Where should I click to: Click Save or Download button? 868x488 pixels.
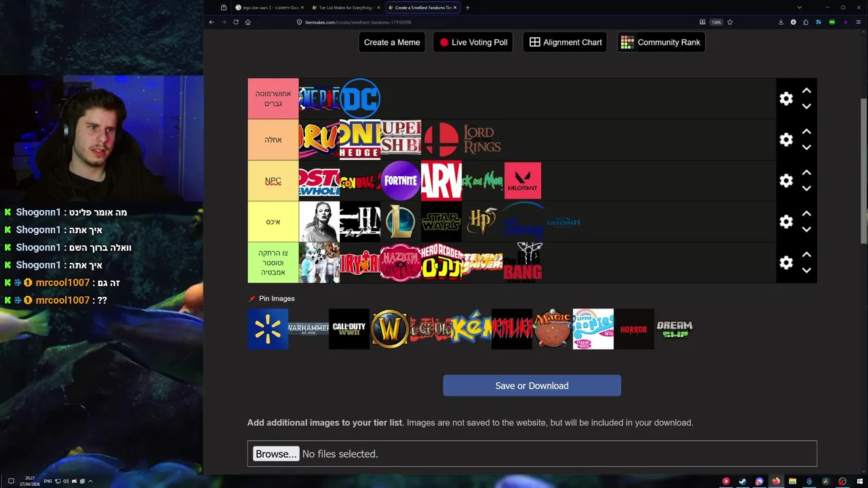532,386
